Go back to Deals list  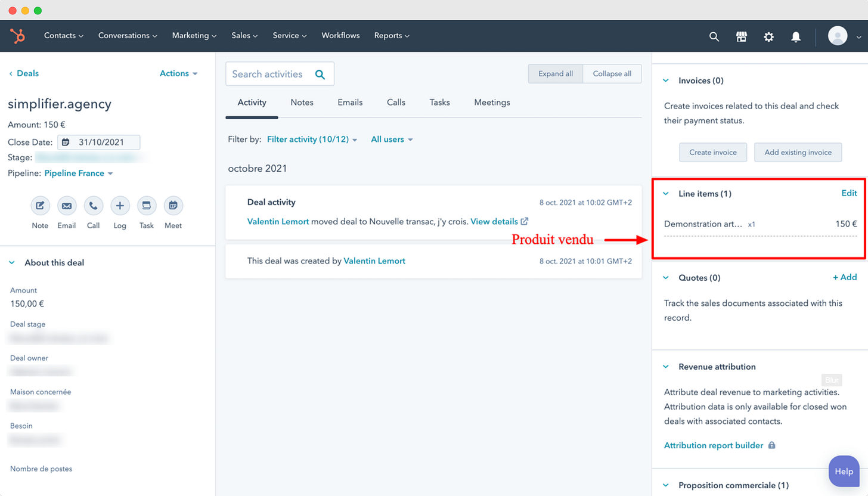coord(24,73)
